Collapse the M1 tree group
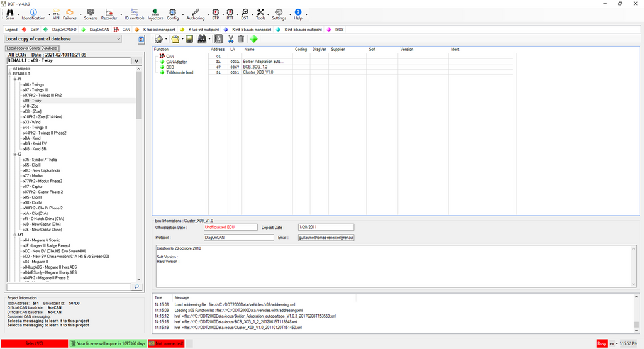Screen dimensions: 644x349 click(x=15, y=235)
